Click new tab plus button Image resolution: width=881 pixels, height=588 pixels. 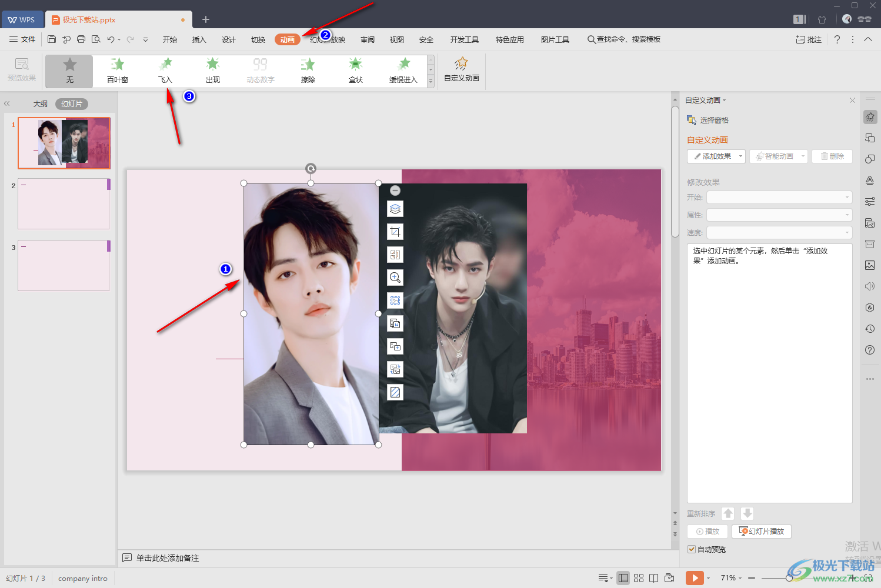pyautogui.click(x=206, y=19)
